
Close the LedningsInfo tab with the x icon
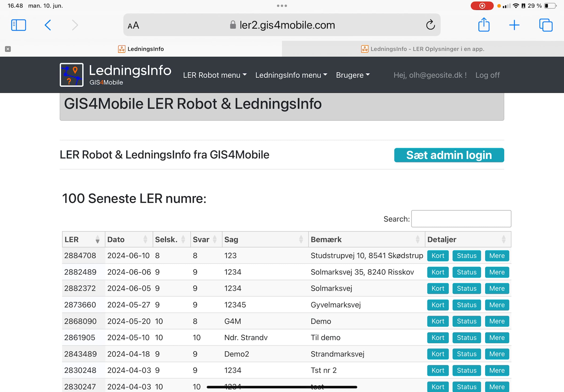tap(8, 49)
